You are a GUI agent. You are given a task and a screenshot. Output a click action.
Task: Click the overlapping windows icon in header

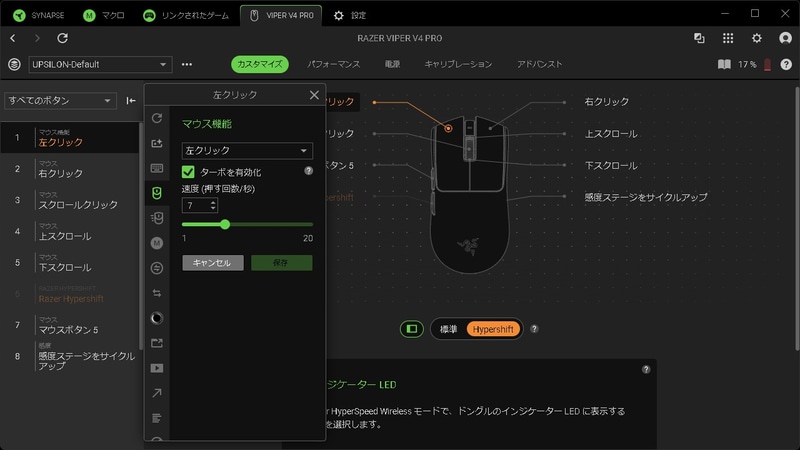(699, 38)
